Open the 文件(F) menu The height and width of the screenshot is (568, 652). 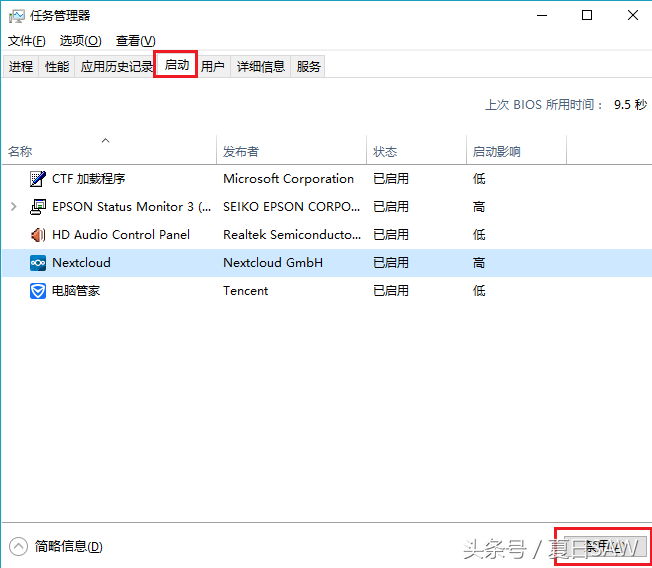pos(27,41)
